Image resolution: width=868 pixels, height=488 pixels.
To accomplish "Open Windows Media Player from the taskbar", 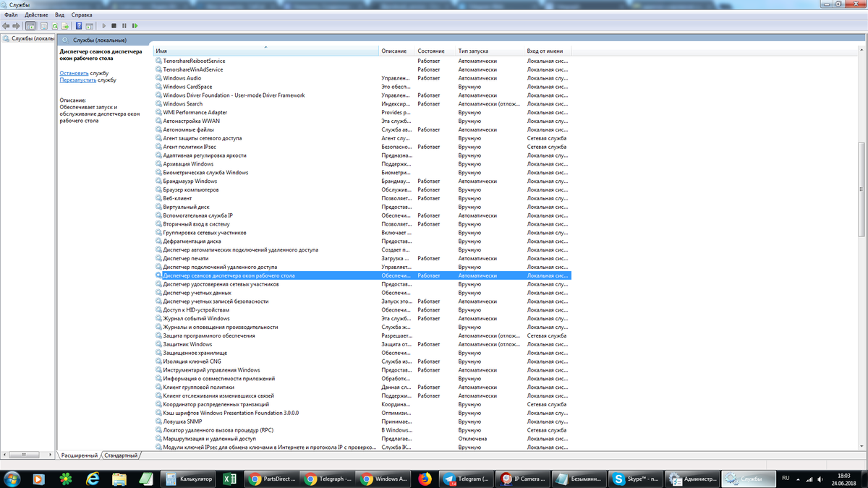I will tap(39, 479).
